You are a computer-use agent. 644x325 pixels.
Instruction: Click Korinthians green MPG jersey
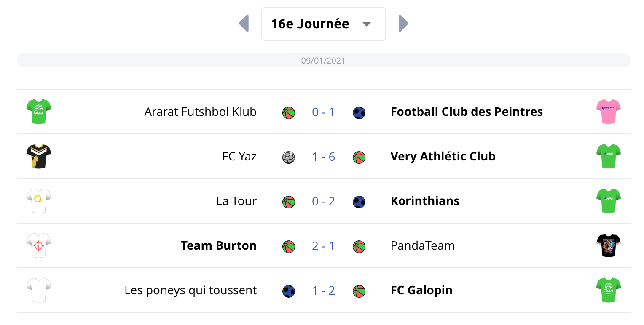click(x=608, y=201)
